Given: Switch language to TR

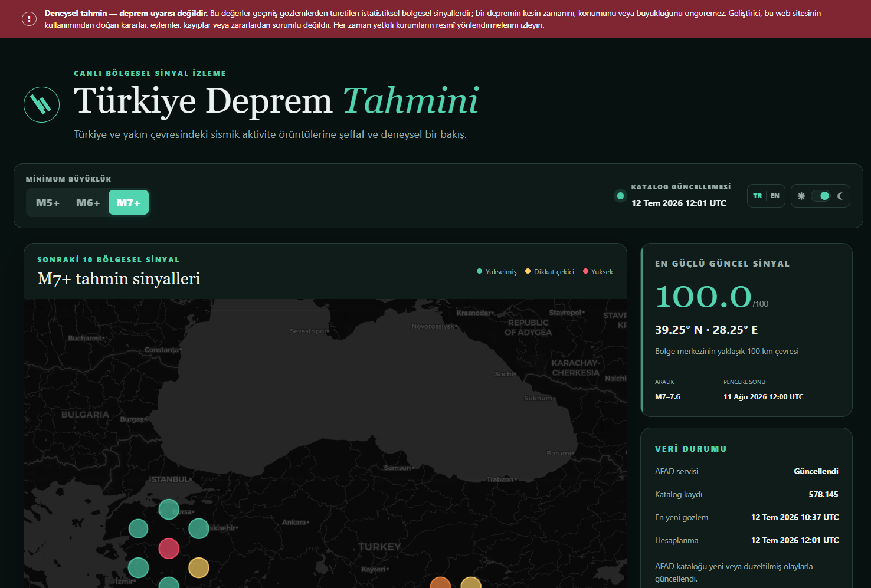Looking at the screenshot, I should pos(758,196).
